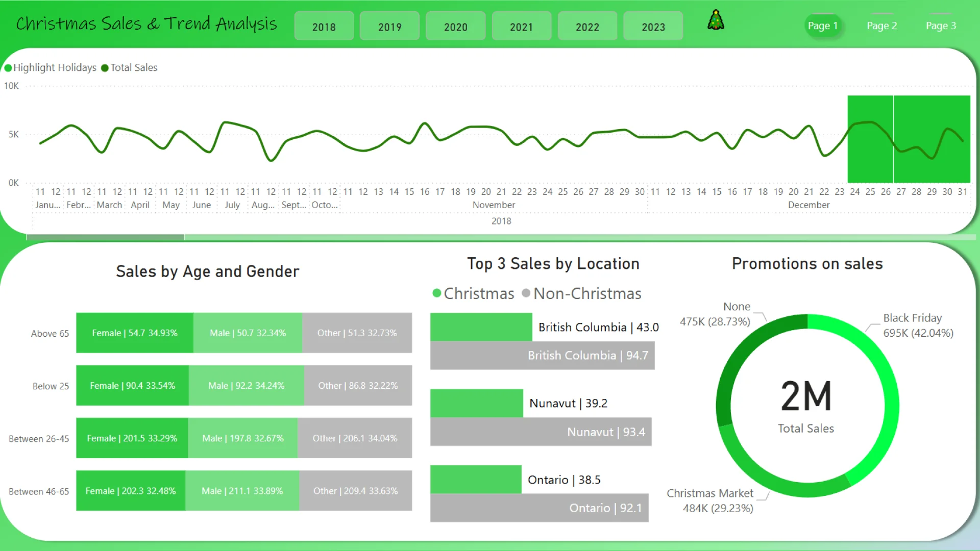Screen dimensions: 980x551
Task: Select the 2019 year filter button
Action: click(x=390, y=26)
